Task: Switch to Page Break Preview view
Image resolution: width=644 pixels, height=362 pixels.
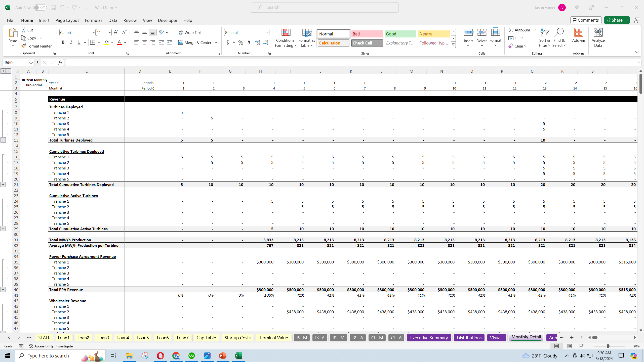Action: 582,346
